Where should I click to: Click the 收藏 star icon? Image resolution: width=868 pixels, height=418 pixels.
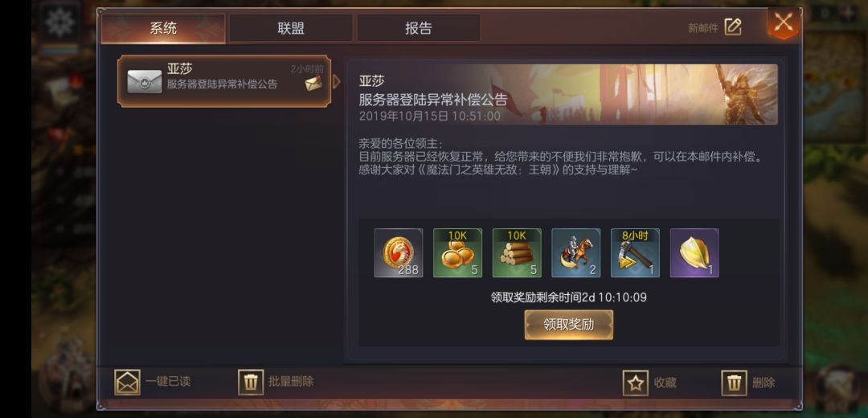point(636,383)
